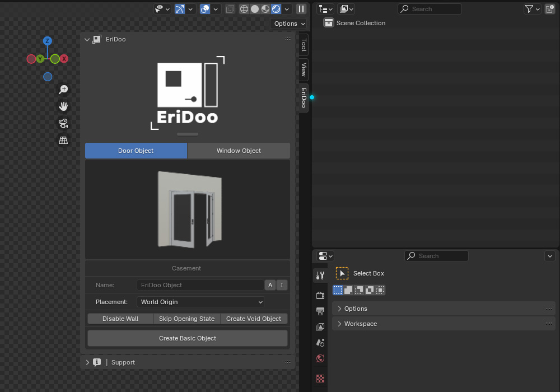This screenshot has width=560, height=392.
Task: Click the EriDoo Object name field
Action: [x=199, y=285]
